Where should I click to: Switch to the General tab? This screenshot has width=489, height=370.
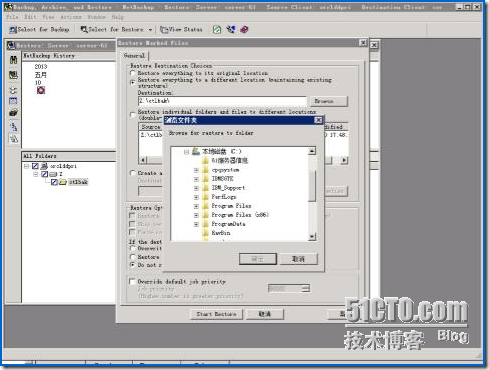pos(134,56)
